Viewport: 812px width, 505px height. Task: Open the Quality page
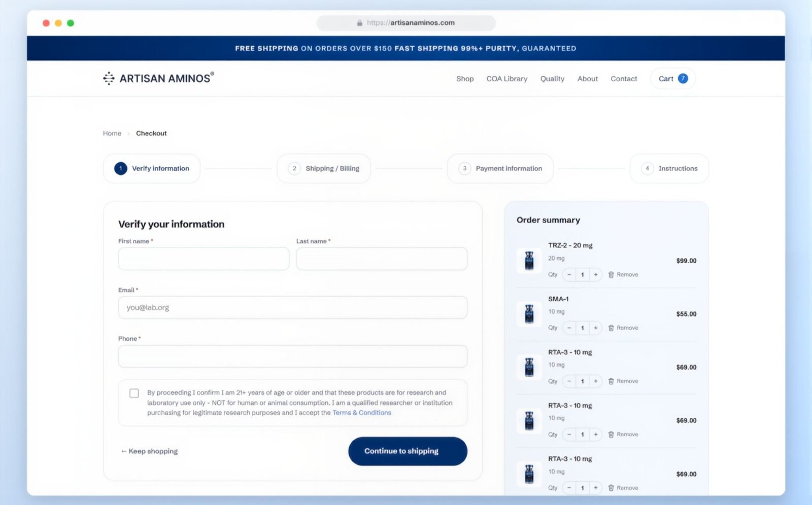[x=552, y=79]
